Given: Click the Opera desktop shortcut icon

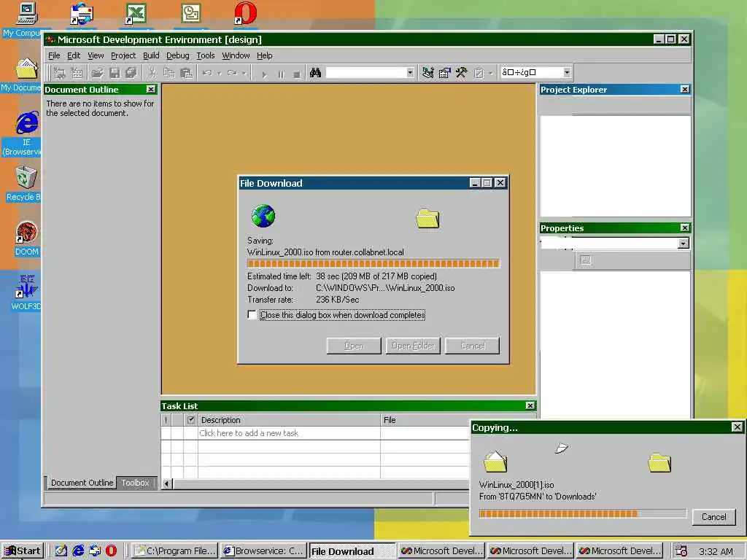Looking at the screenshot, I should (x=246, y=13).
